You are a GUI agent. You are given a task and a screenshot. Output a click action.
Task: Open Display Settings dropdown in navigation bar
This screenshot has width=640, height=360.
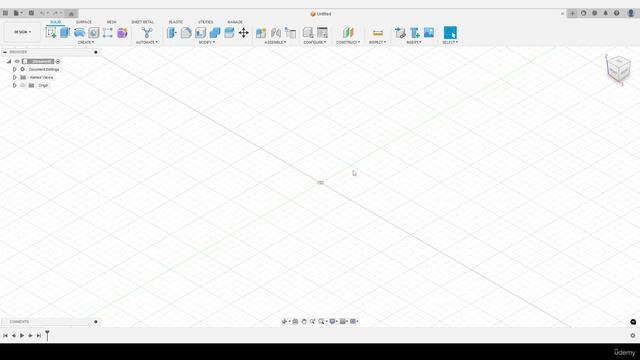333,322
